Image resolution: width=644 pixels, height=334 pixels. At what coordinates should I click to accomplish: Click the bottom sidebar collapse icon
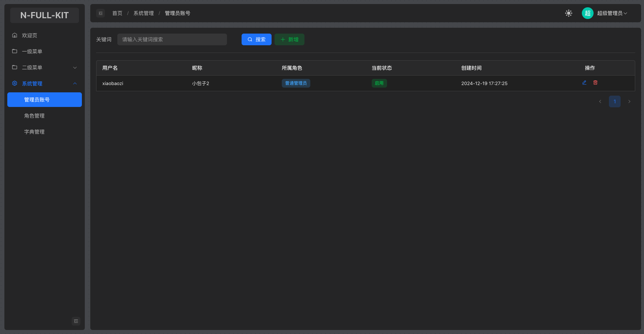point(76,321)
